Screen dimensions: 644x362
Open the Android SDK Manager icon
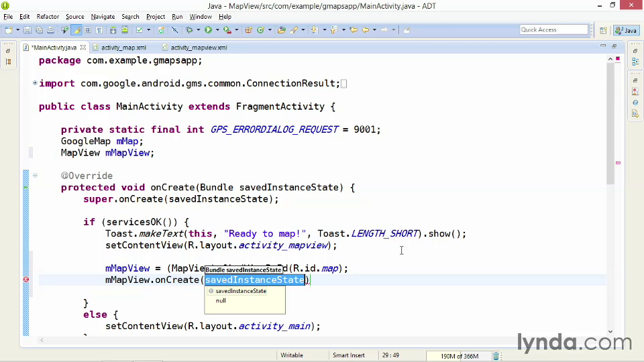113,30
